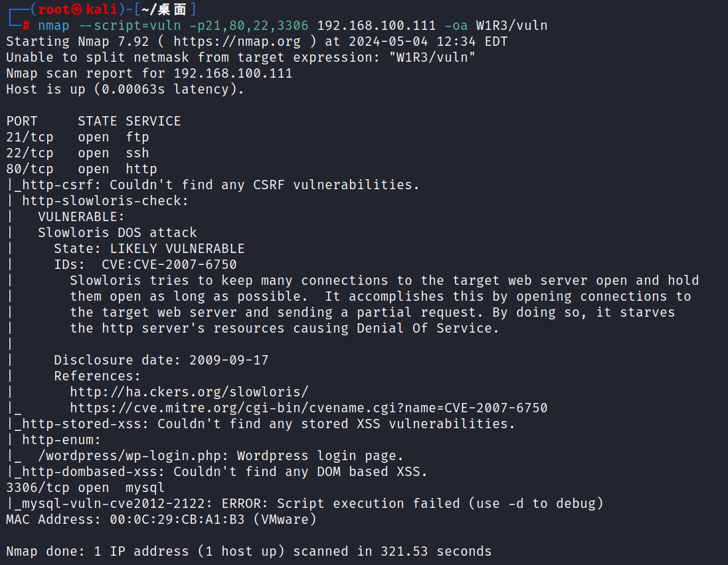This screenshot has width=728, height=565.
Task: Open the cve.mitre.org CVE-2007-6750 link
Action: (x=308, y=408)
